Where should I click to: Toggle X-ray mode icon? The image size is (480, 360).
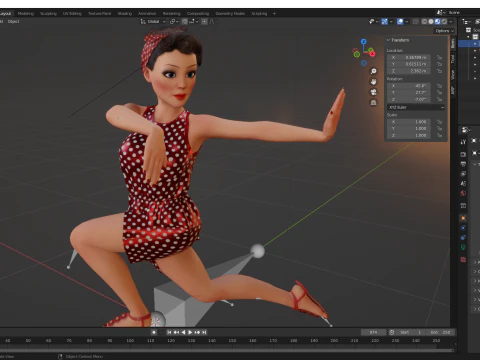[415, 21]
